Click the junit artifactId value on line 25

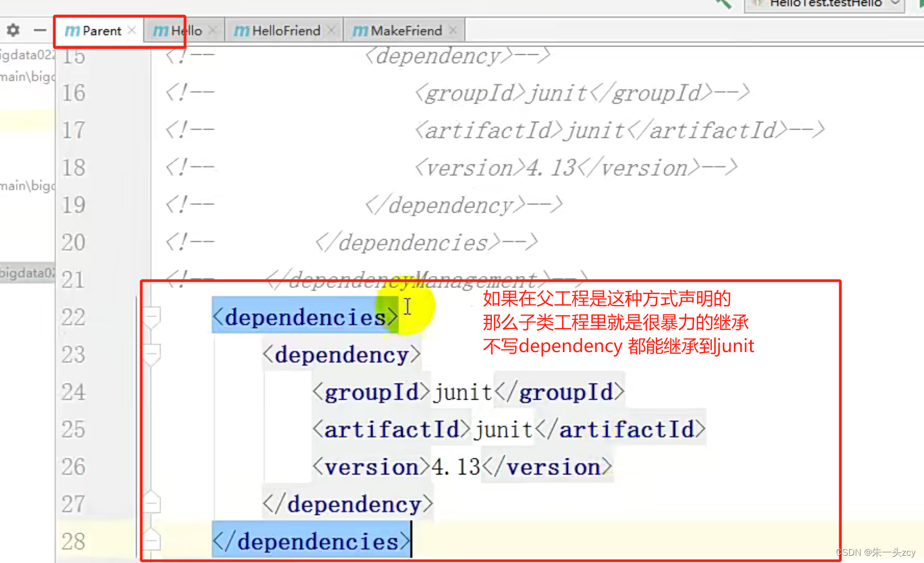click(503, 429)
